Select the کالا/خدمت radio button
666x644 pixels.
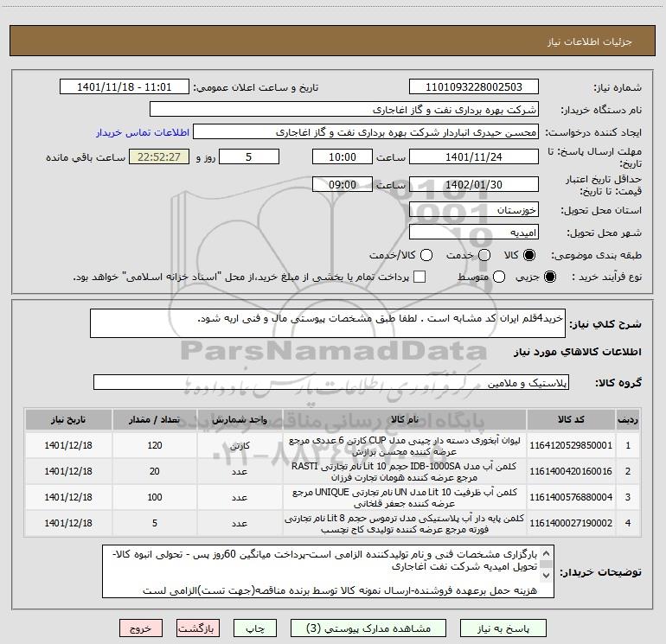click(x=426, y=255)
